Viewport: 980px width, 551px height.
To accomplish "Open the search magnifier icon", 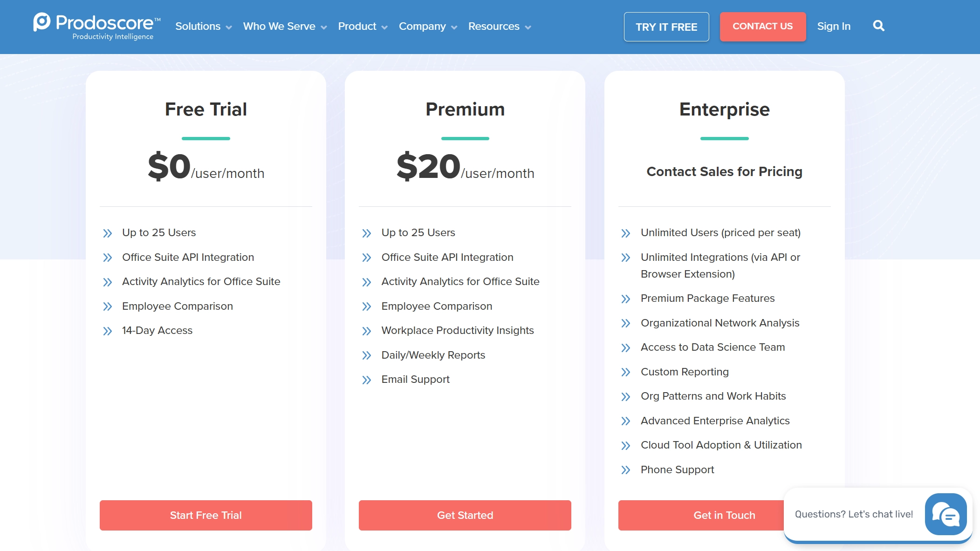I will click(879, 26).
